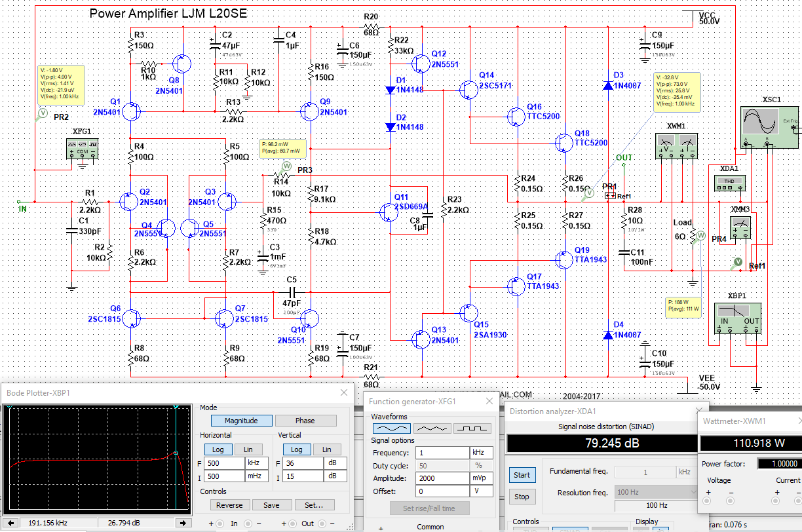Click transistor Q8 2N5401 symbol
This screenshot has width=802, height=532.
coord(182,64)
